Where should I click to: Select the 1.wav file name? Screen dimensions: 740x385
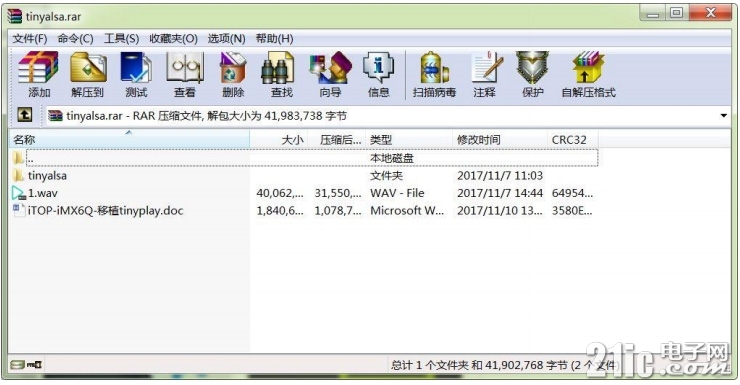point(42,193)
